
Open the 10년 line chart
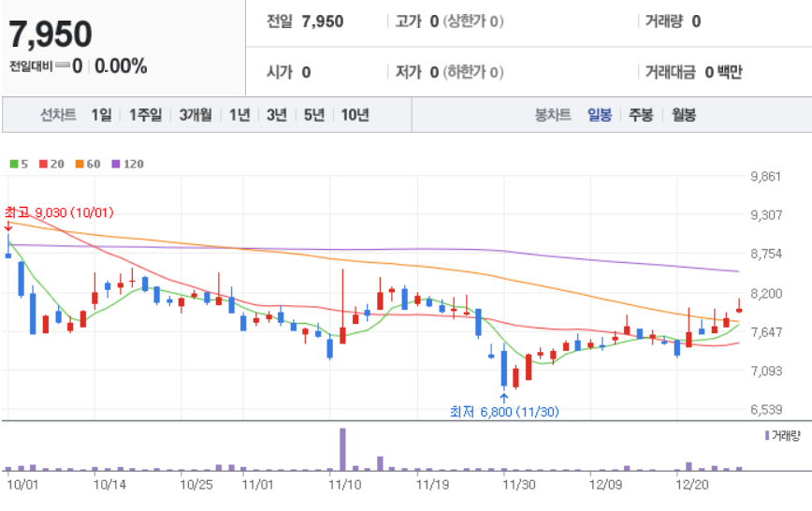355,114
